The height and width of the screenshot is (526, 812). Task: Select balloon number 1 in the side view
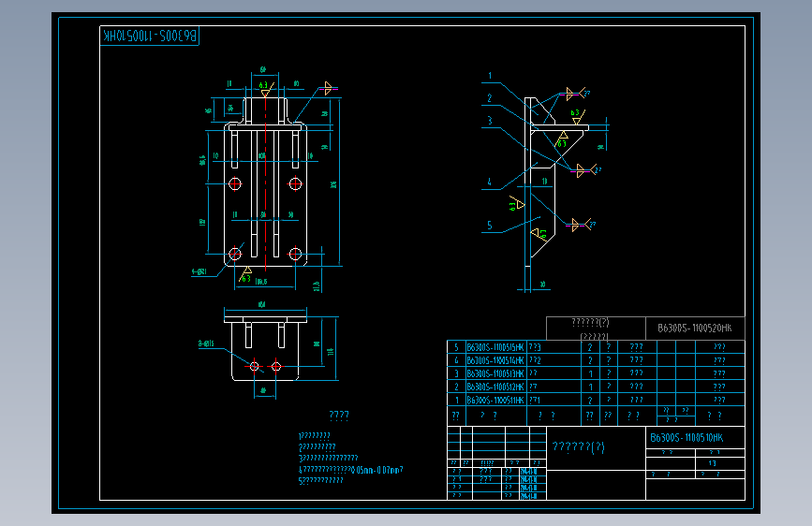490,76
